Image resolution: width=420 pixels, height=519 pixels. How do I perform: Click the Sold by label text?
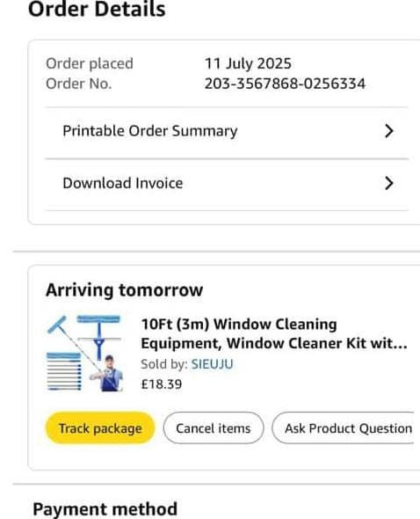[164, 364]
